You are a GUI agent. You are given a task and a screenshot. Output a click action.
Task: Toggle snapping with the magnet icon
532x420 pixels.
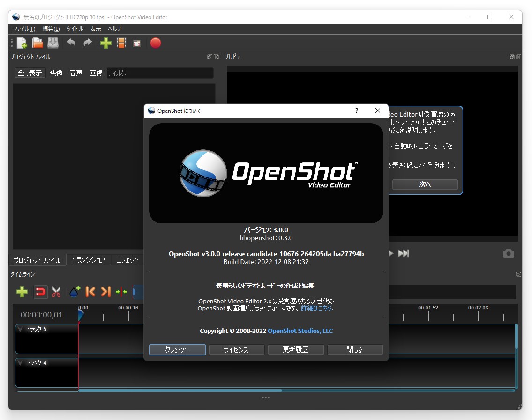click(40, 292)
